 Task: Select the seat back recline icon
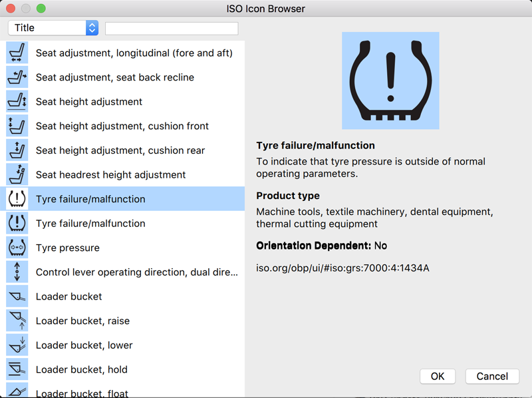coord(17,77)
